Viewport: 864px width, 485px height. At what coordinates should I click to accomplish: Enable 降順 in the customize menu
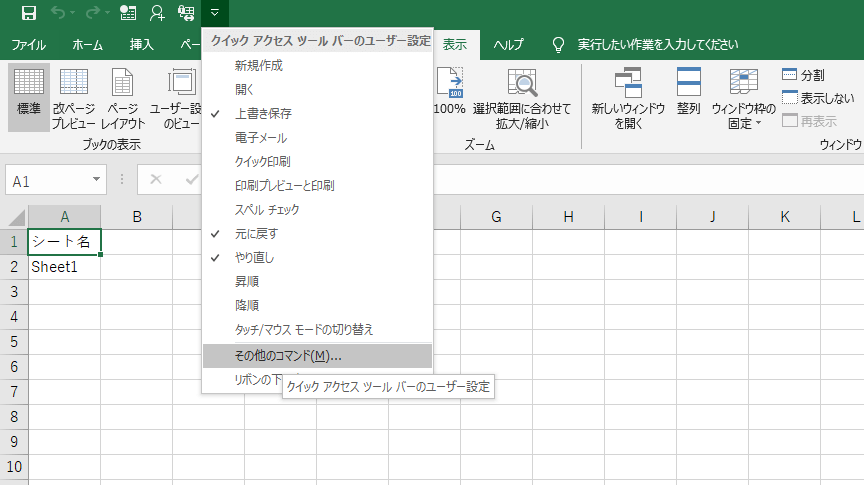(x=317, y=305)
